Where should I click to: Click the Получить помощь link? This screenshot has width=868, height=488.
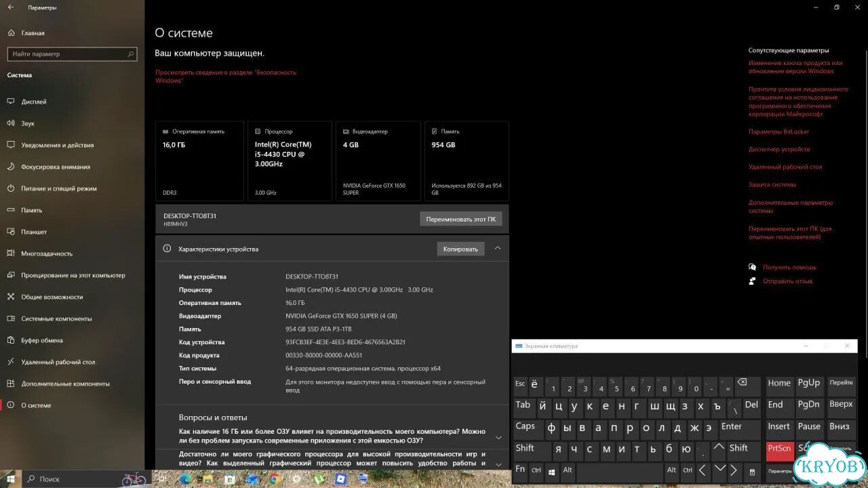789,267
